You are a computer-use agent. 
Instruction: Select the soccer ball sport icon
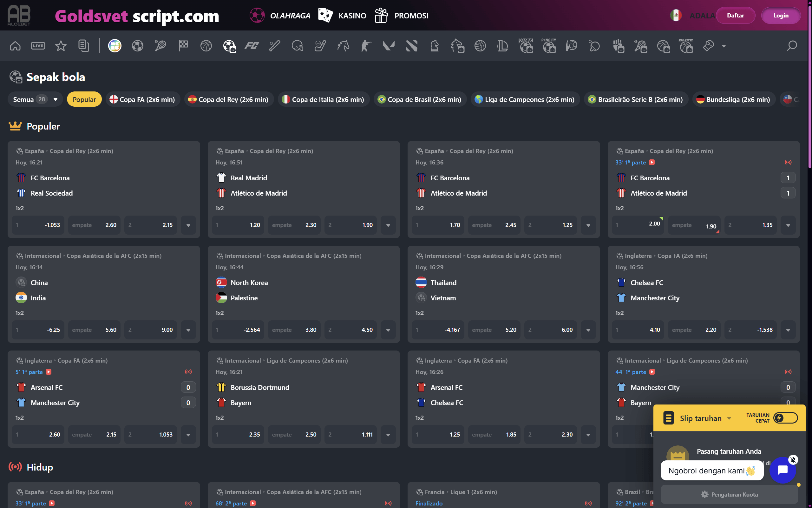point(138,46)
